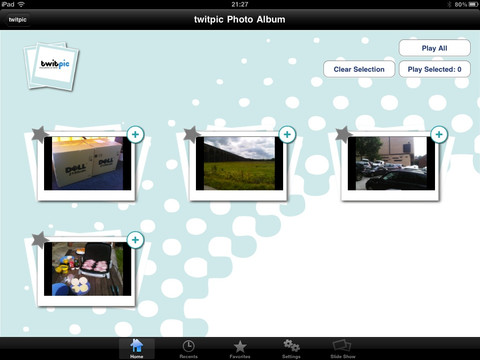Start Play Selected: 0 slideshow
Screen dimensions: 480x360
pyautogui.click(x=435, y=69)
